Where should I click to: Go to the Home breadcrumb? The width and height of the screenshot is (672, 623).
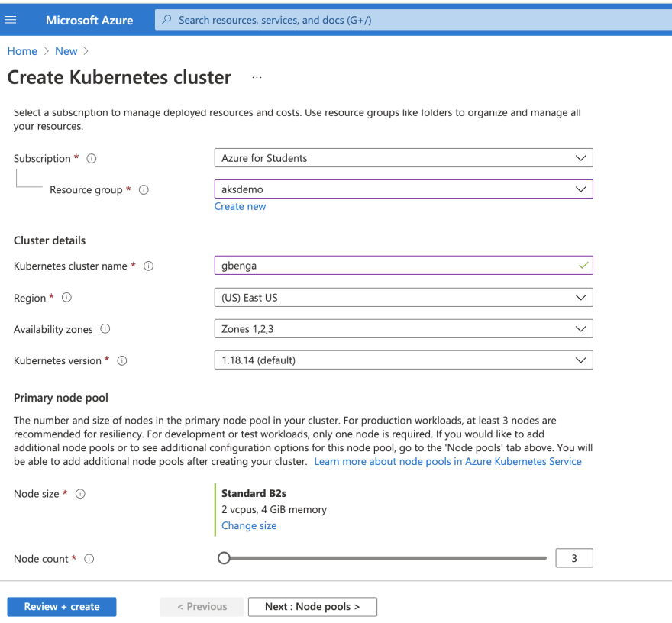click(x=22, y=51)
